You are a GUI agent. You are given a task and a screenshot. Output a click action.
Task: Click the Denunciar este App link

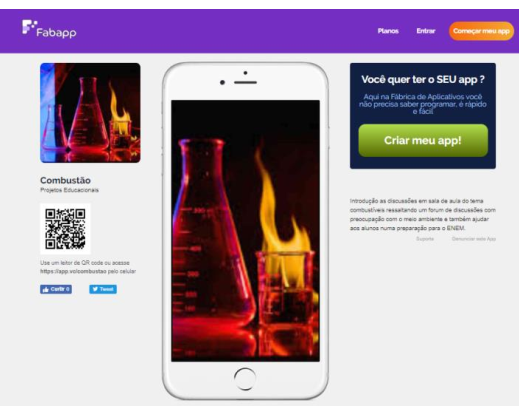[474, 239]
